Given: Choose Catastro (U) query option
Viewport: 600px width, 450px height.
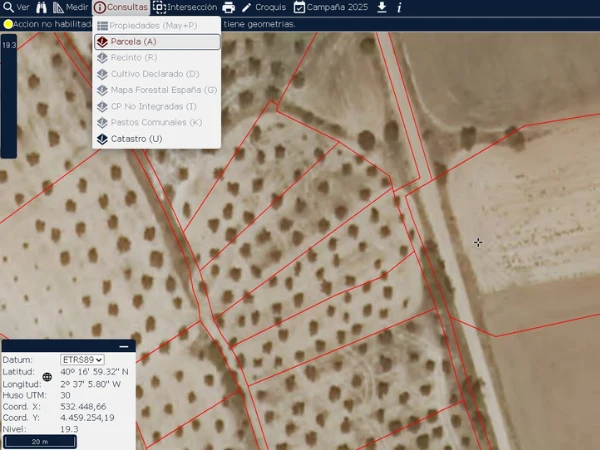Looking at the screenshot, I should click(x=136, y=138).
